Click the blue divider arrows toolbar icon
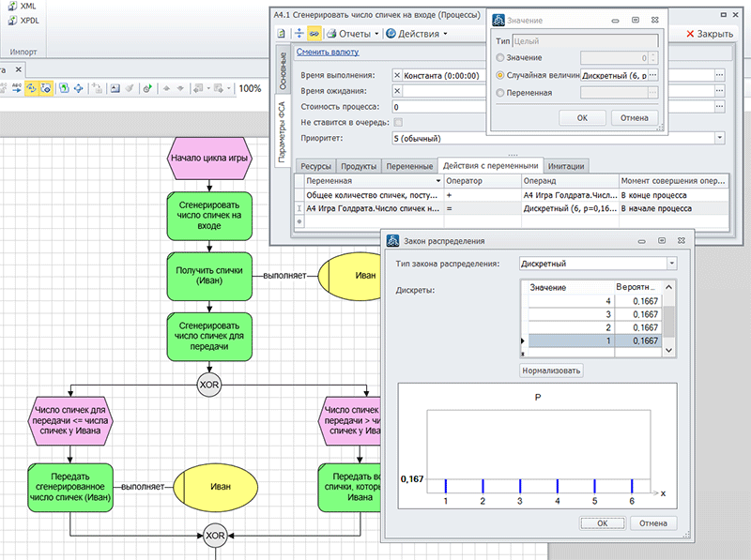Image resolution: width=751 pixels, height=560 pixels. click(x=298, y=34)
